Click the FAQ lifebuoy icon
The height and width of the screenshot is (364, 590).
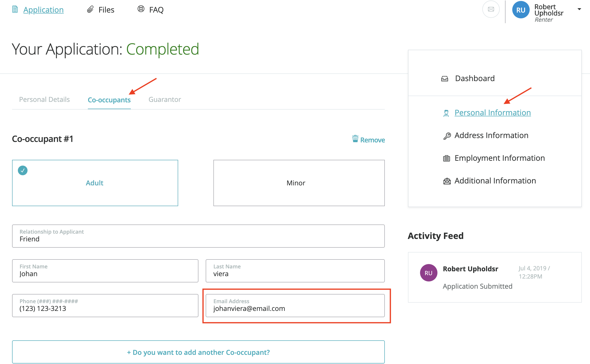(141, 9)
